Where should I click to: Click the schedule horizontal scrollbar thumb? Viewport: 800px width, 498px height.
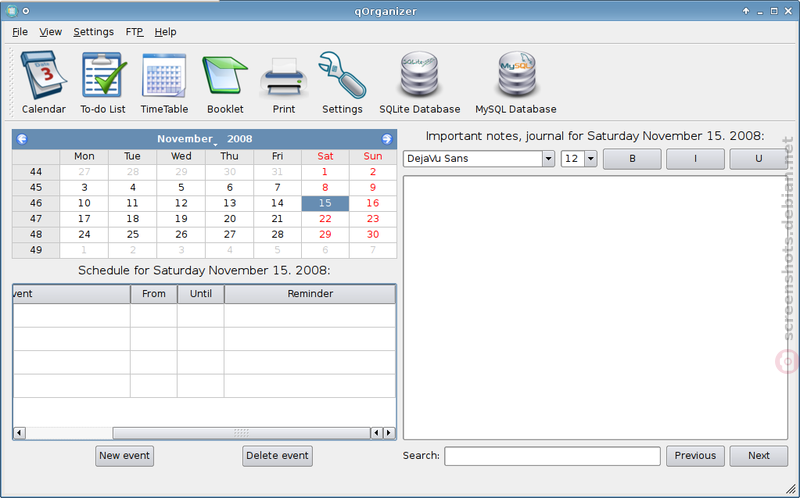(241, 433)
